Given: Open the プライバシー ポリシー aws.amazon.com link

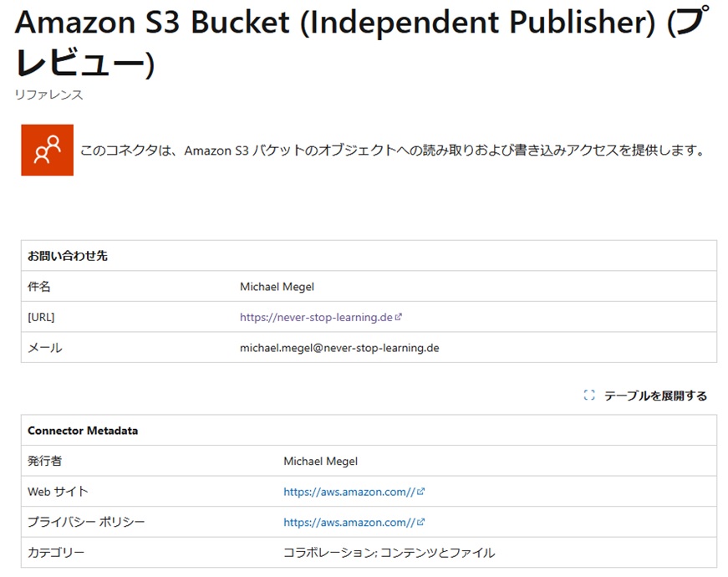Looking at the screenshot, I should (349, 523).
